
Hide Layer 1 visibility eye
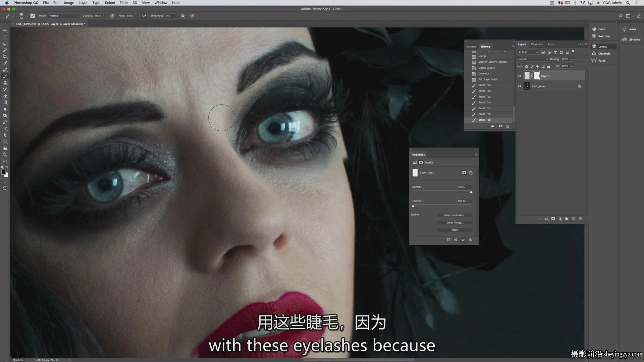point(520,76)
